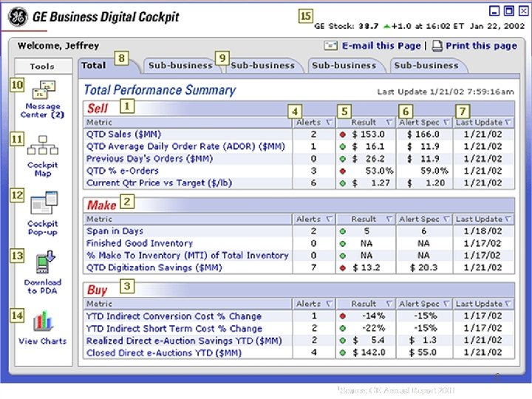
Task: Click E-mail this Page link
Action: (x=381, y=46)
